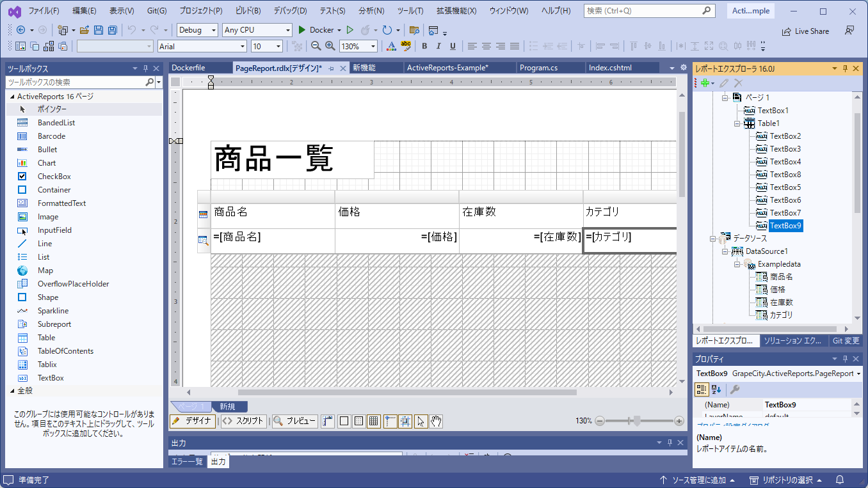The image size is (868, 488).
Task: Click the navigate back arrow icon
Action: (20, 30)
